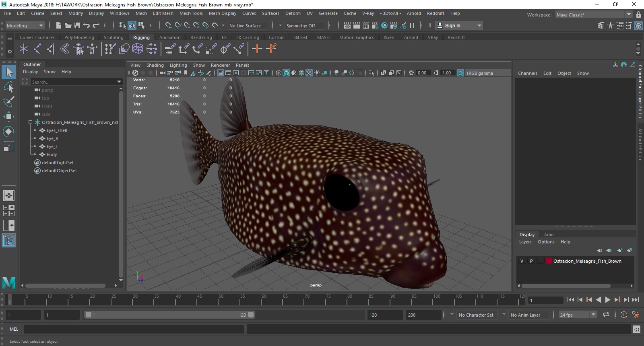Screen dimensions: 644x346
Task: Open the Deform menu
Action: (293, 13)
